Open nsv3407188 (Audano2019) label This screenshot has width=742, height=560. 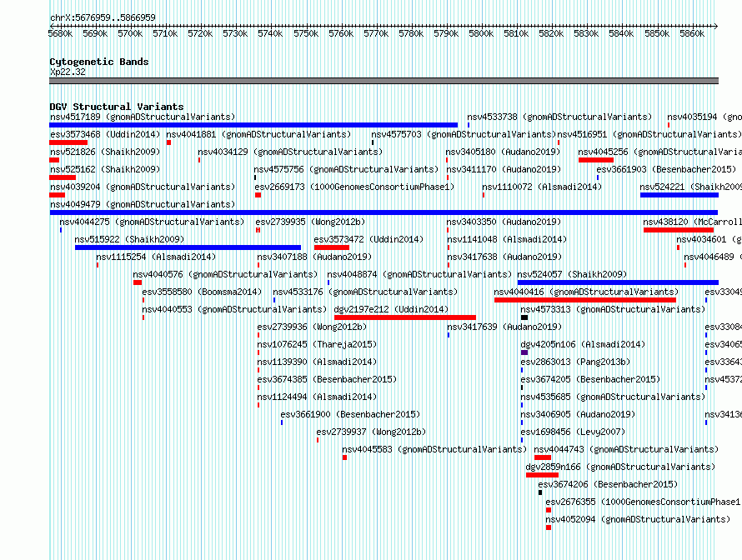click(x=314, y=257)
